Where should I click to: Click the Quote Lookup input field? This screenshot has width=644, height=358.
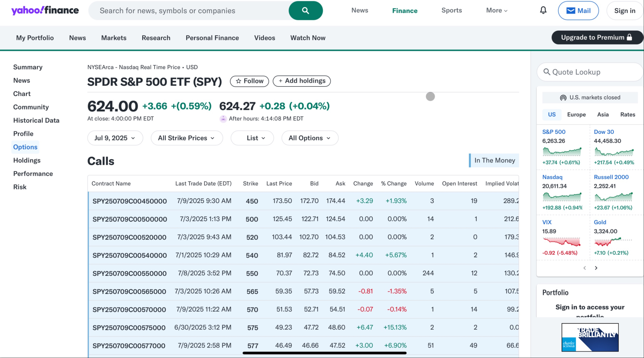tap(590, 72)
